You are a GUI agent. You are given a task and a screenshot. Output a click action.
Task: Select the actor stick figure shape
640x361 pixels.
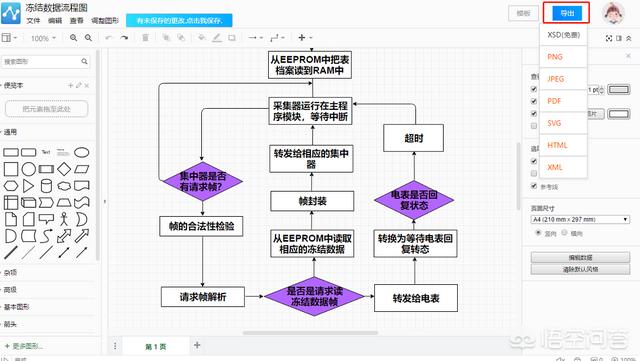pyautogui.click(x=64, y=219)
